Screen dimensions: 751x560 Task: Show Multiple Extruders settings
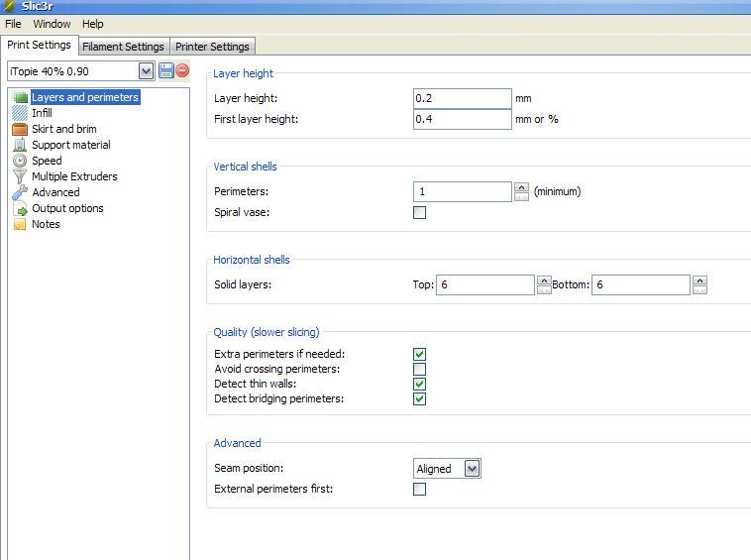74,176
